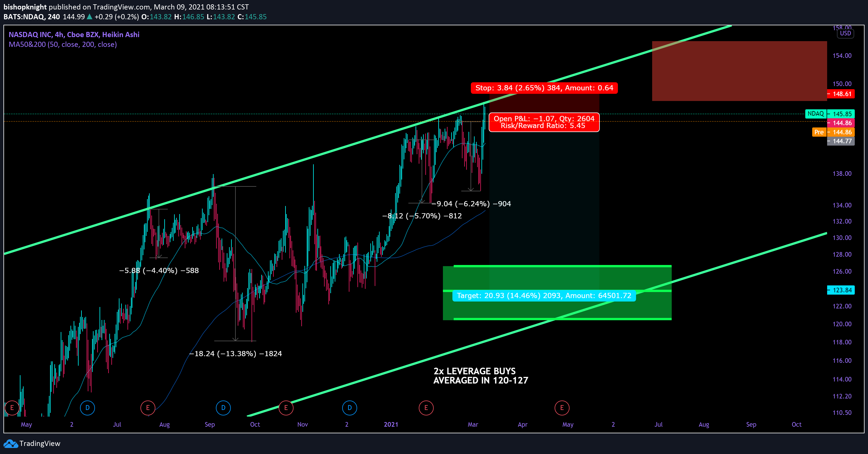Click the 138.00 price axis label
This screenshot has width=868, height=454.
click(842, 174)
